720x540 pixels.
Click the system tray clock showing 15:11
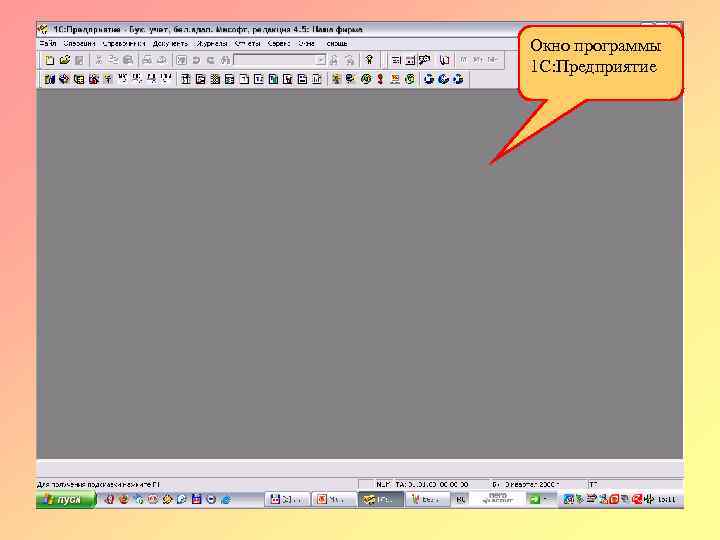[666, 500]
